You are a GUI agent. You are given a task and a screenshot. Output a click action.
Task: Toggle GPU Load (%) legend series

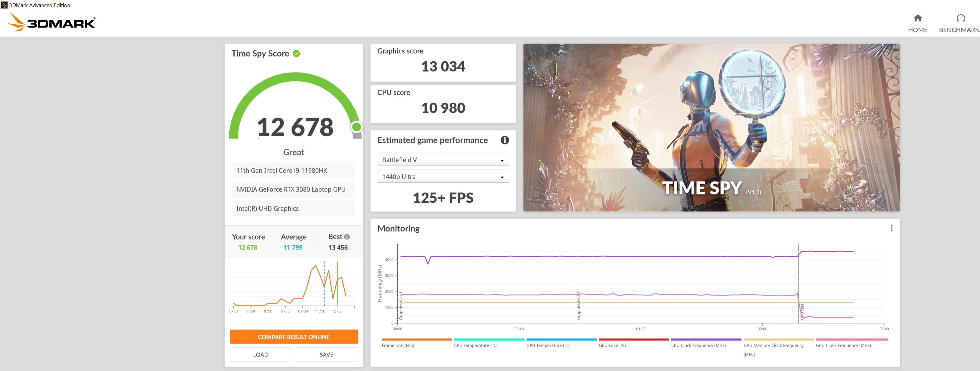pyautogui.click(x=633, y=343)
